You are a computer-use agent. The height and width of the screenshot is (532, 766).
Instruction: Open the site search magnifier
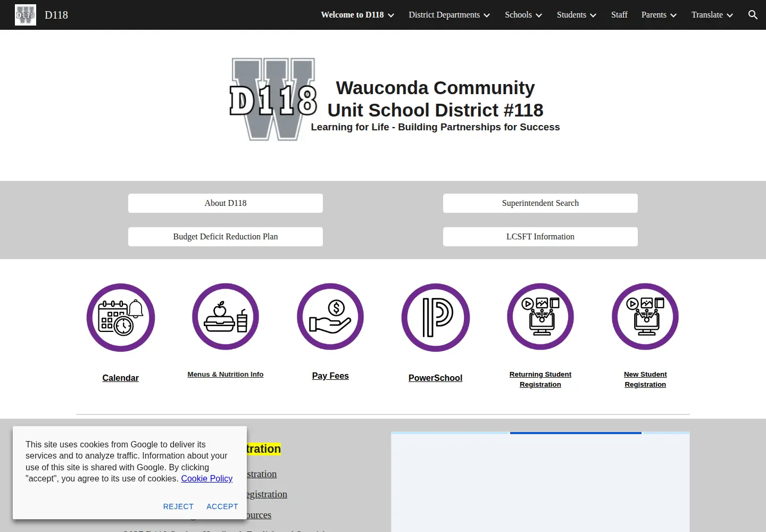click(x=753, y=15)
